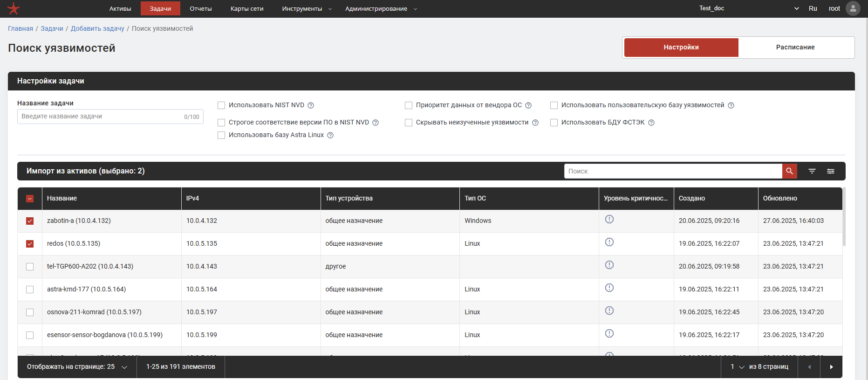Click the Главная breadcrumb link
This screenshot has height=380, width=868.
21,28
